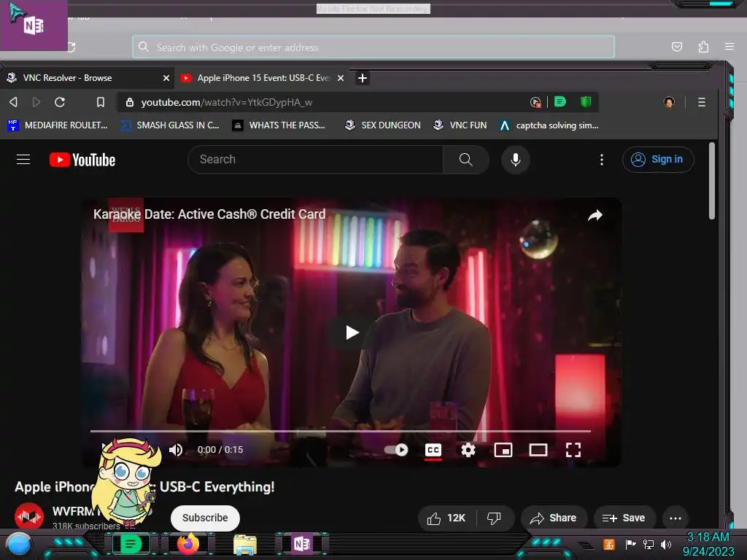Open the Start orb
747x560 pixels.
(19, 544)
